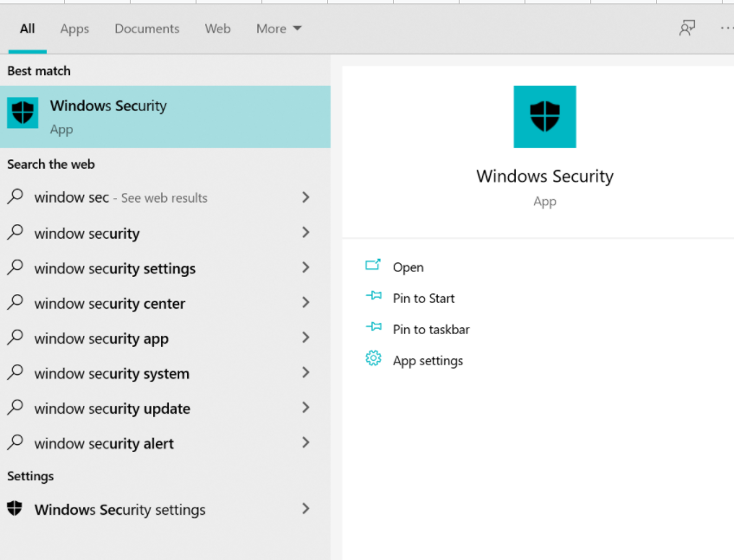Click the shield icon beside Windows Security settings
Viewport: 734px width, 560px height.
(x=15, y=509)
